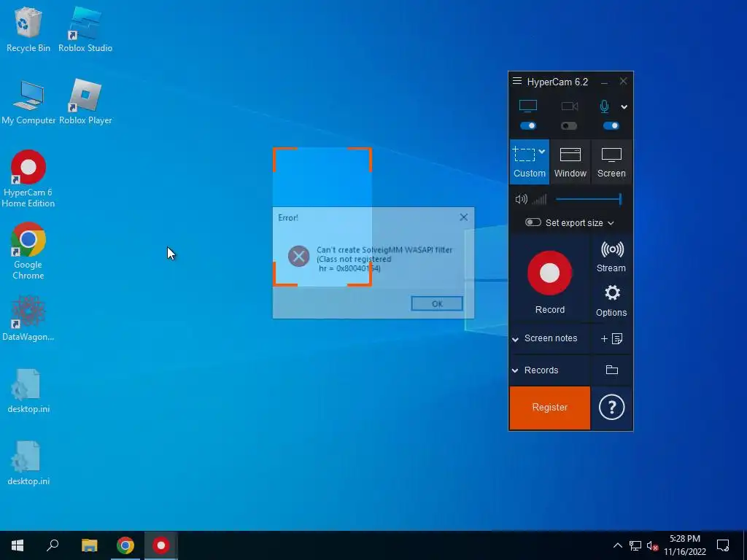Select the lower desktop.ini file

point(28,463)
